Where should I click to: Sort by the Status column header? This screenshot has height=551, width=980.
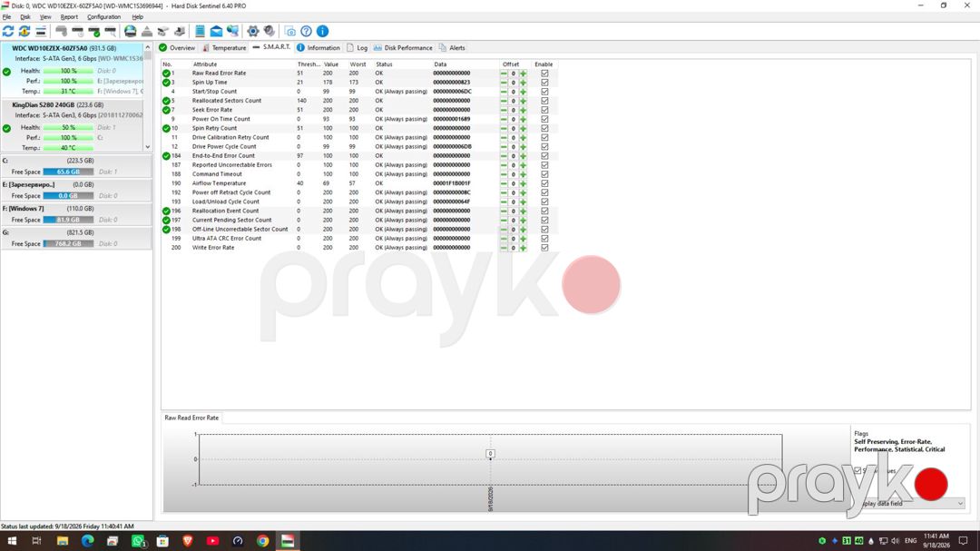pos(384,64)
